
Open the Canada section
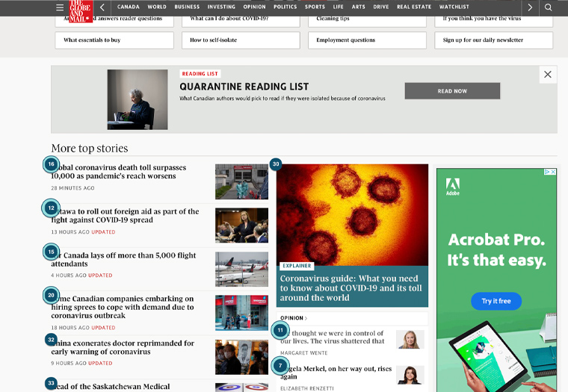pos(129,7)
